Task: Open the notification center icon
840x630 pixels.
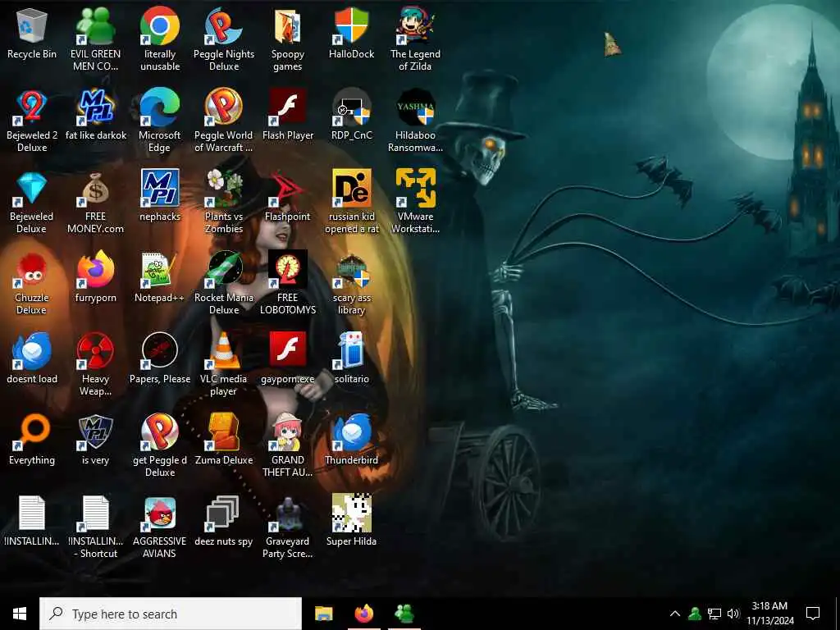Action: click(x=813, y=614)
